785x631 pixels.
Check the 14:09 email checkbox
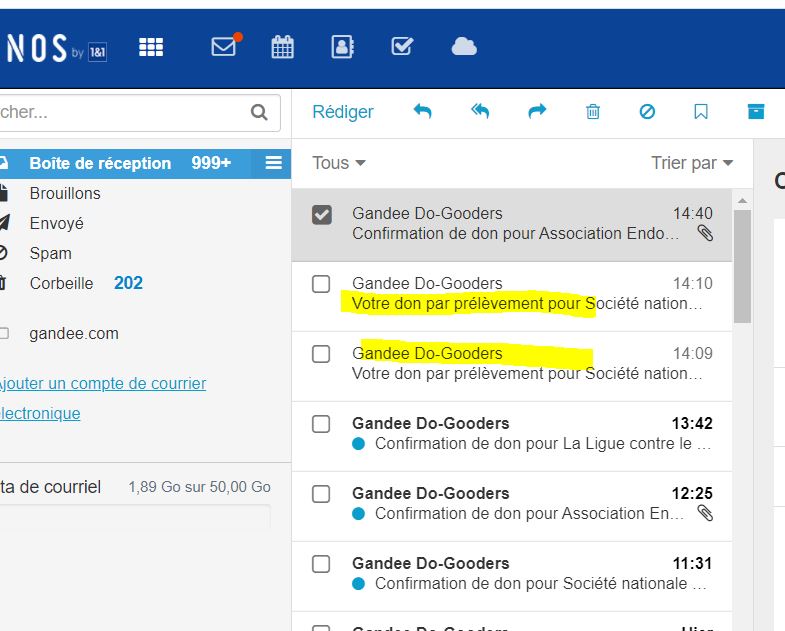tap(321, 354)
